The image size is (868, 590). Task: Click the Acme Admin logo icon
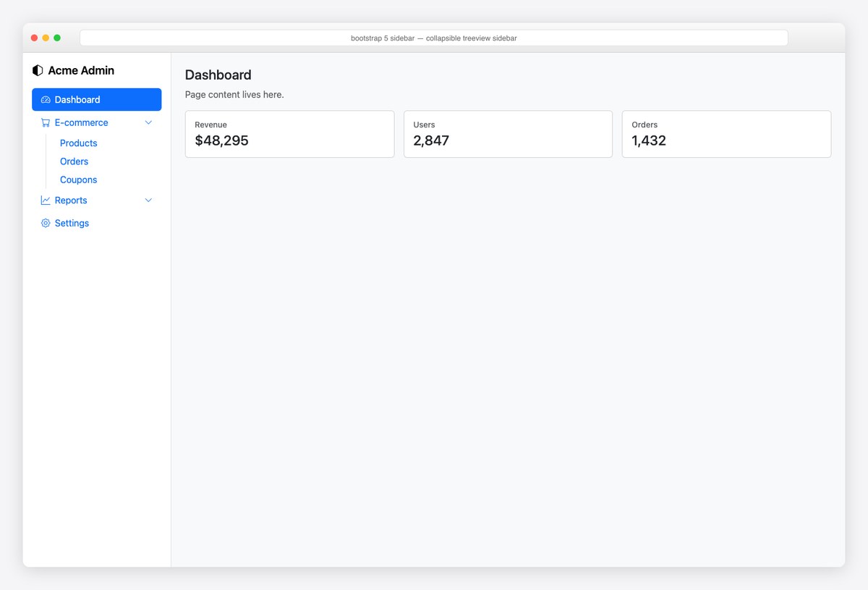pos(38,70)
